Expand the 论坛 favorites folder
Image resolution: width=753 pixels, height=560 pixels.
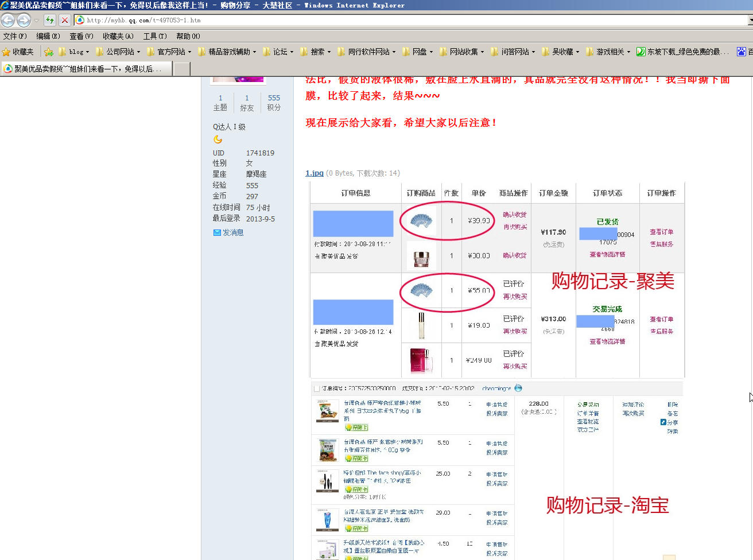coord(278,52)
